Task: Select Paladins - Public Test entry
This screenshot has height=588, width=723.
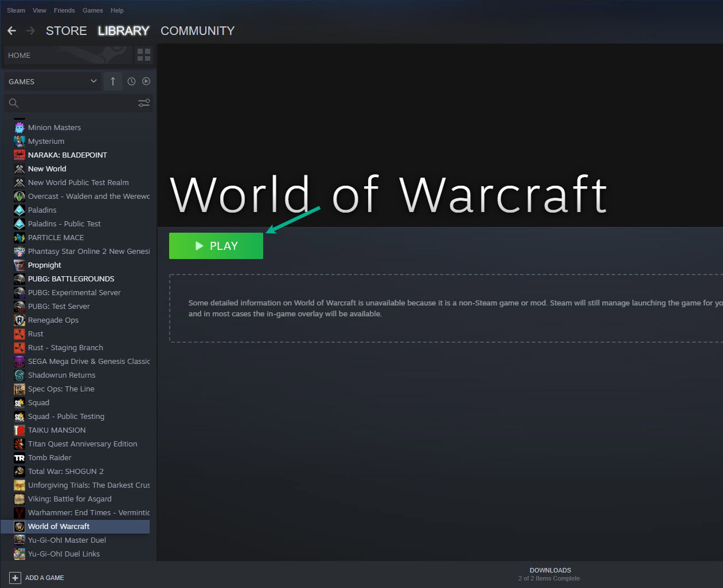Action: 64,224
